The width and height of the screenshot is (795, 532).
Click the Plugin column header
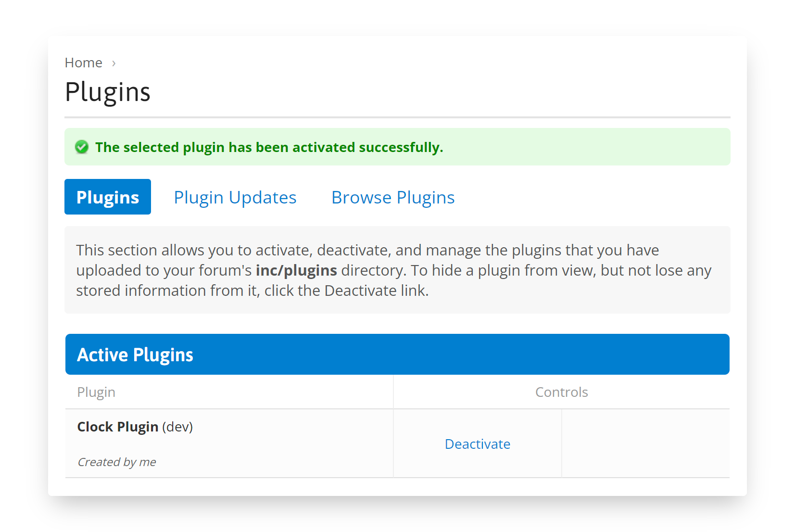coord(96,392)
